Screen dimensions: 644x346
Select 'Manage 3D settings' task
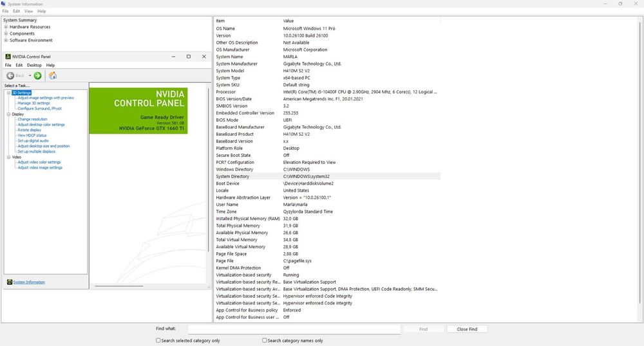click(33, 104)
